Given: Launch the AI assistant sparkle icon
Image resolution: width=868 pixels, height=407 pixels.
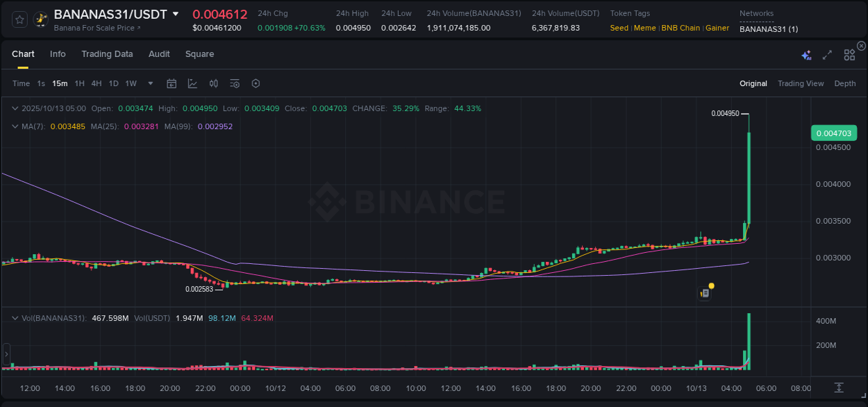Looking at the screenshot, I should 806,54.
